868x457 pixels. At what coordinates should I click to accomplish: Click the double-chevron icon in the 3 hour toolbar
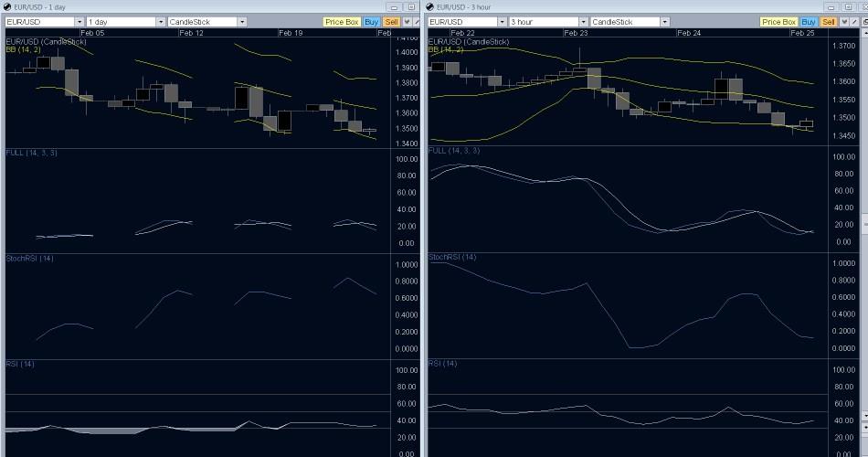844,22
